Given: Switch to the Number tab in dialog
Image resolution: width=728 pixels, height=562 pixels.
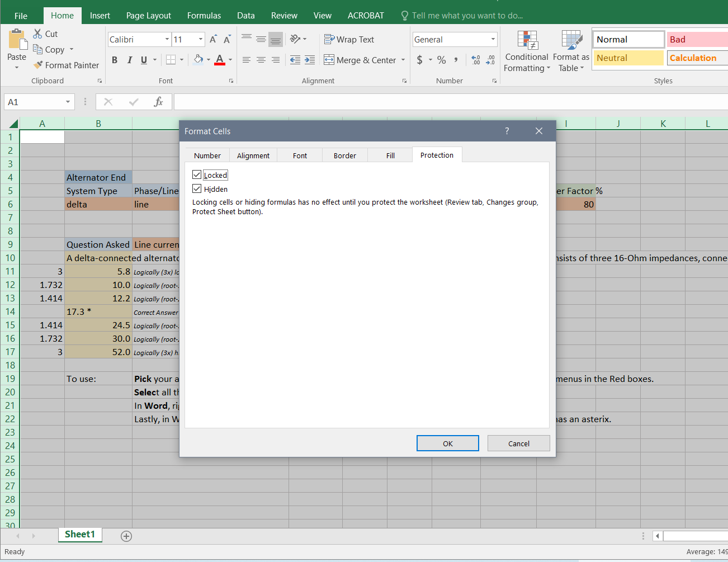Looking at the screenshot, I should [x=207, y=155].
